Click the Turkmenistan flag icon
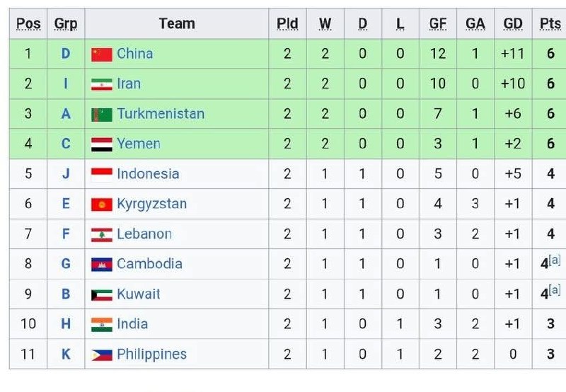Image resolution: width=566 pixels, height=392 pixels. click(101, 115)
